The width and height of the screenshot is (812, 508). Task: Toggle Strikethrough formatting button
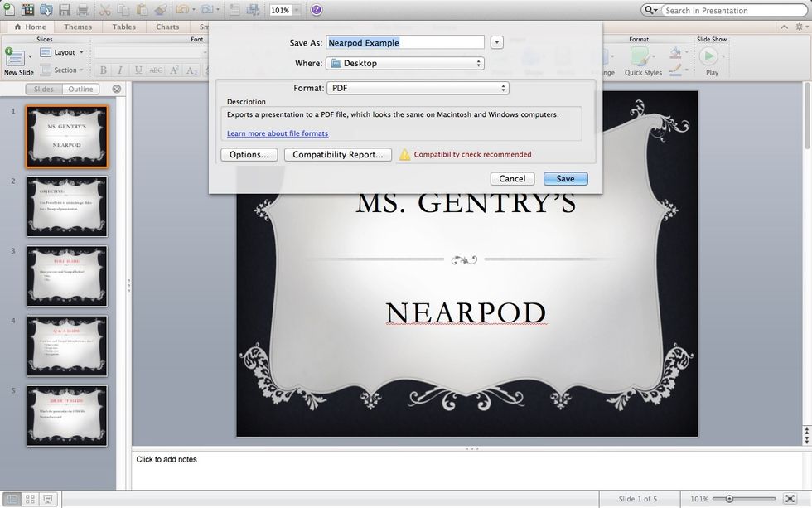(156, 70)
